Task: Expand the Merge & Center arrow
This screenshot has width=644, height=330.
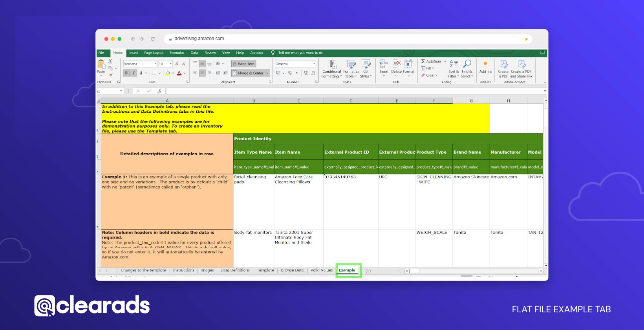Action: [267, 73]
